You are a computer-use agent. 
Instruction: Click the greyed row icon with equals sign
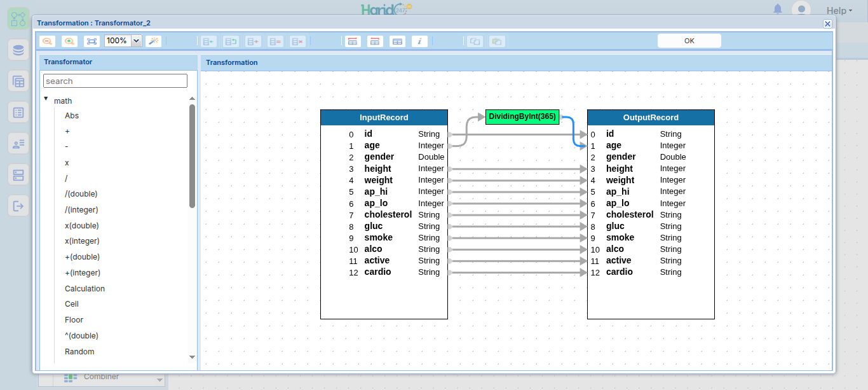point(275,41)
